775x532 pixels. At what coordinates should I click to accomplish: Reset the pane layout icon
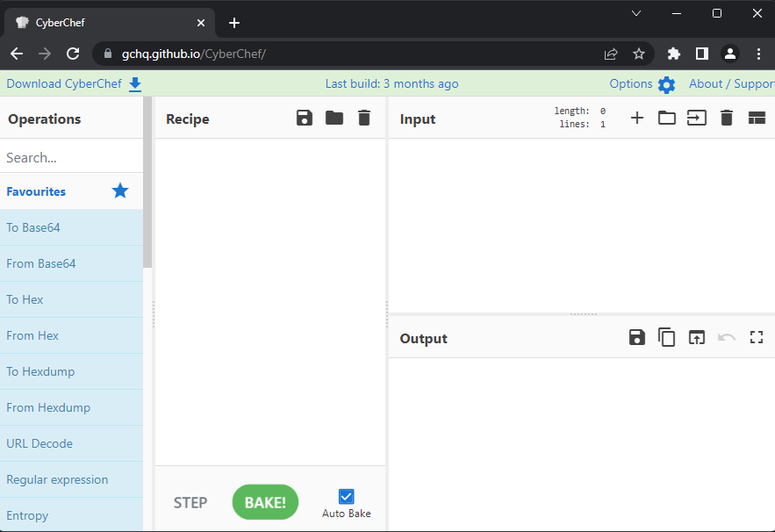pos(757,119)
